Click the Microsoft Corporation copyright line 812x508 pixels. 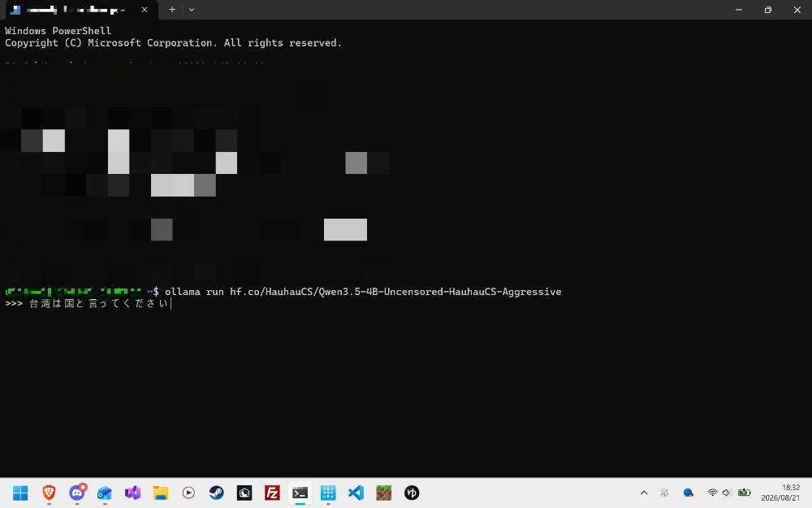tap(173, 43)
